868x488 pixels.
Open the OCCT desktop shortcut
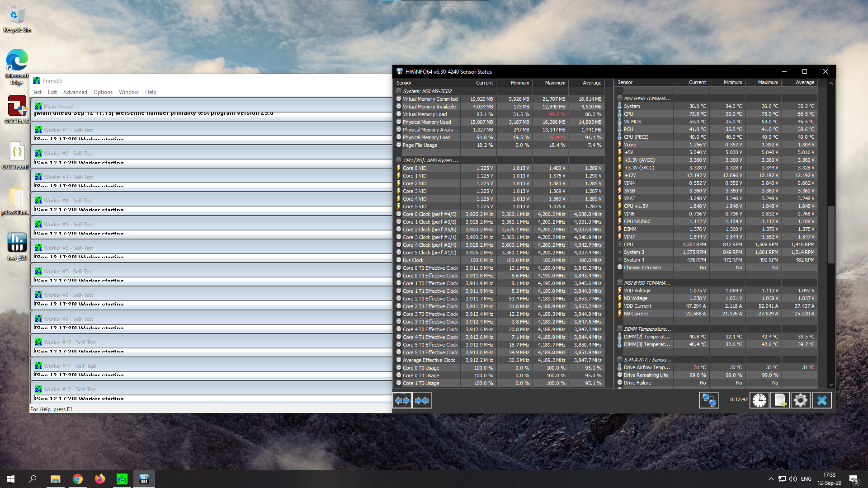click(x=17, y=109)
